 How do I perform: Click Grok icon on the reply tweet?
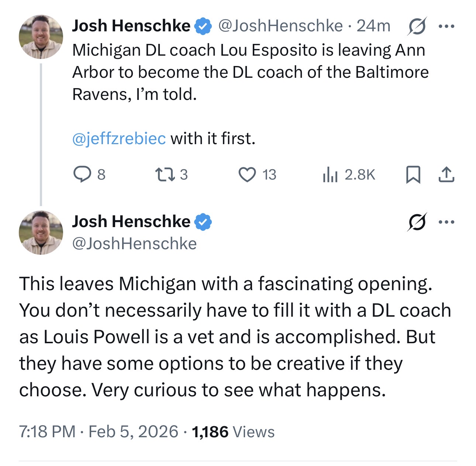pyautogui.click(x=417, y=222)
